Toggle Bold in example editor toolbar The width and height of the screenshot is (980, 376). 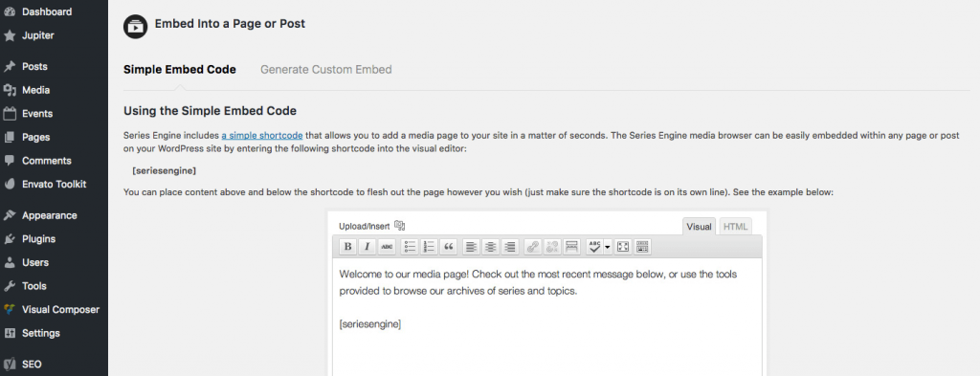tap(348, 248)
